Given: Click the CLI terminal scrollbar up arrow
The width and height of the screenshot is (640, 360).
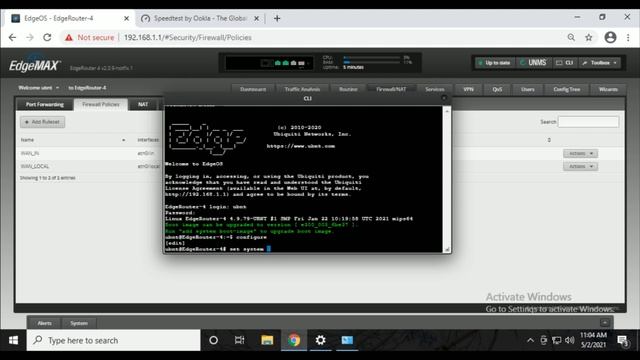Looking at the screenshot, I should coord(447,111).
